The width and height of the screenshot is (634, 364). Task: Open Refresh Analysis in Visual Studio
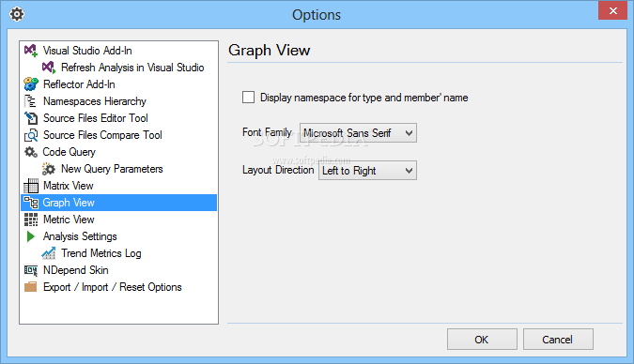coord(132,68)
